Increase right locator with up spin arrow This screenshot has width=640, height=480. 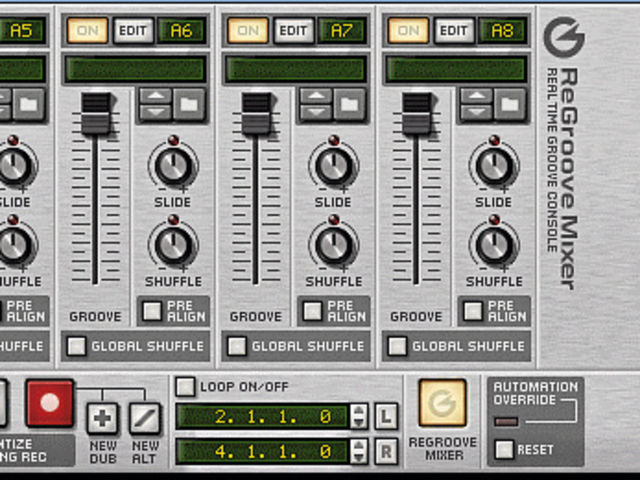358,445
